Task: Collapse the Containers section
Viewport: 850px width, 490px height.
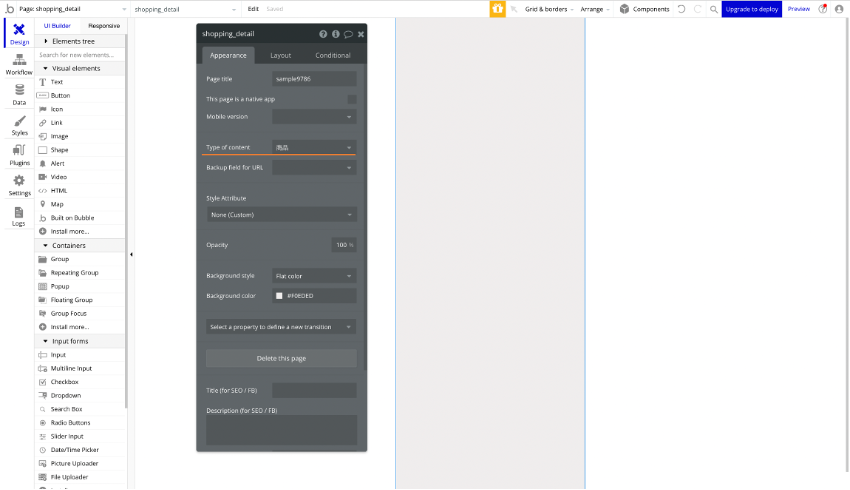Action: coord(46,246)
